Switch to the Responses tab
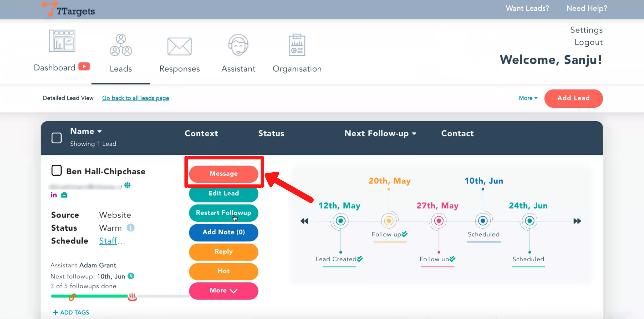 click(179, 54)
